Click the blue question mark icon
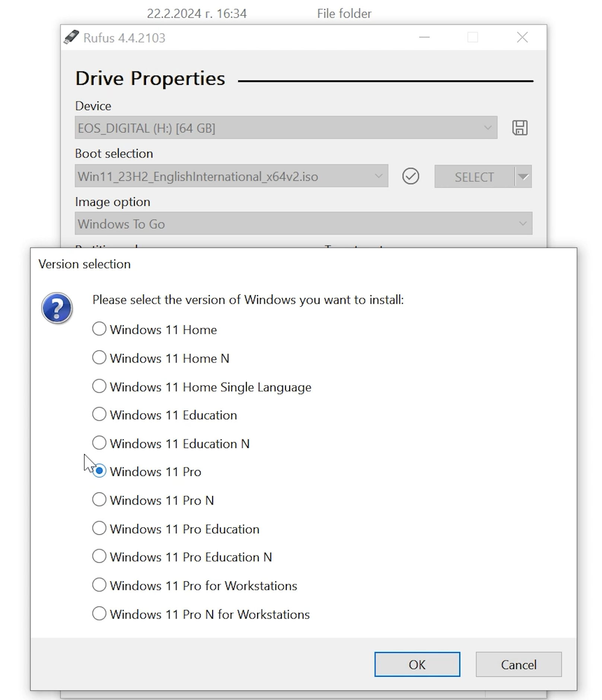The height and width of the screenshot is (700, 602). point(57,308)
